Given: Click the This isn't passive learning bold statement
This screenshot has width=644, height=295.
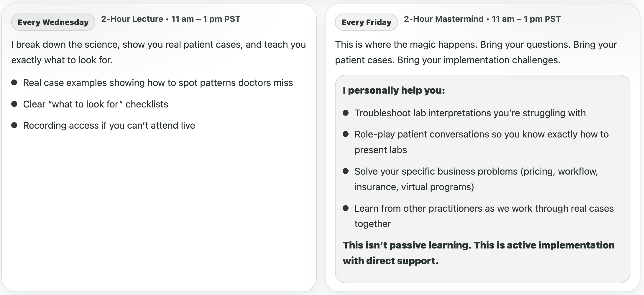Looking at the screenshot, I should point(479,253).
